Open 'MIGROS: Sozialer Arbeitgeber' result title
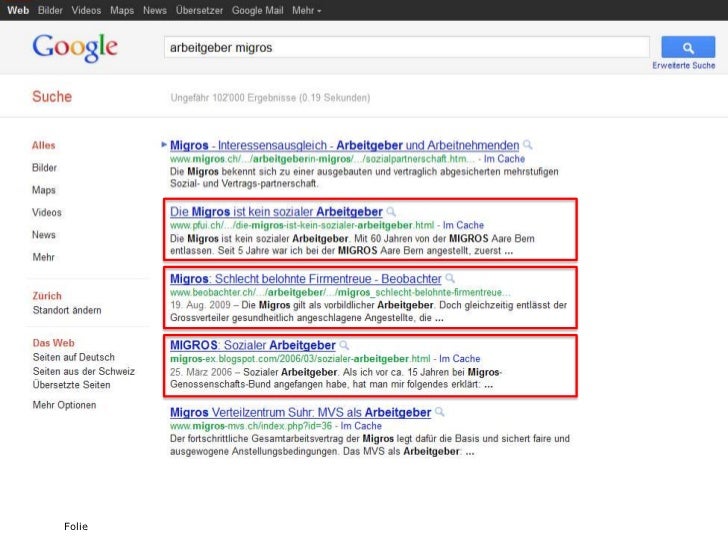Image resolution: width=728 pixels, height=546 pixels. tap(253, 345)
